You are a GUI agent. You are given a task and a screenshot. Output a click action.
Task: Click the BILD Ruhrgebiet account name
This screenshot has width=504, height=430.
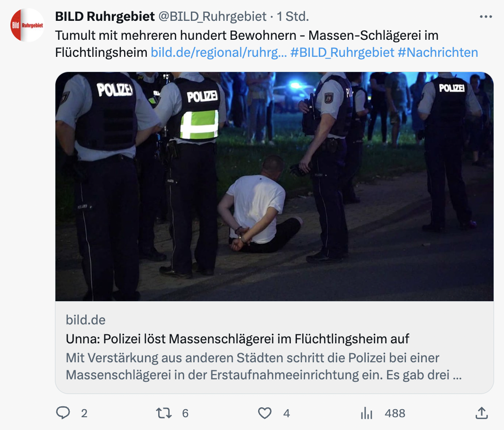pos(105,17)
